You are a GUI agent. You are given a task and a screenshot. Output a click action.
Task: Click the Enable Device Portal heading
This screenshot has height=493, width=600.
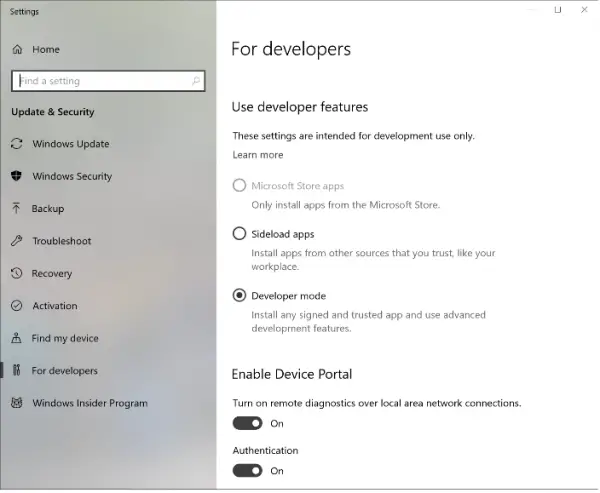[292, 374]
